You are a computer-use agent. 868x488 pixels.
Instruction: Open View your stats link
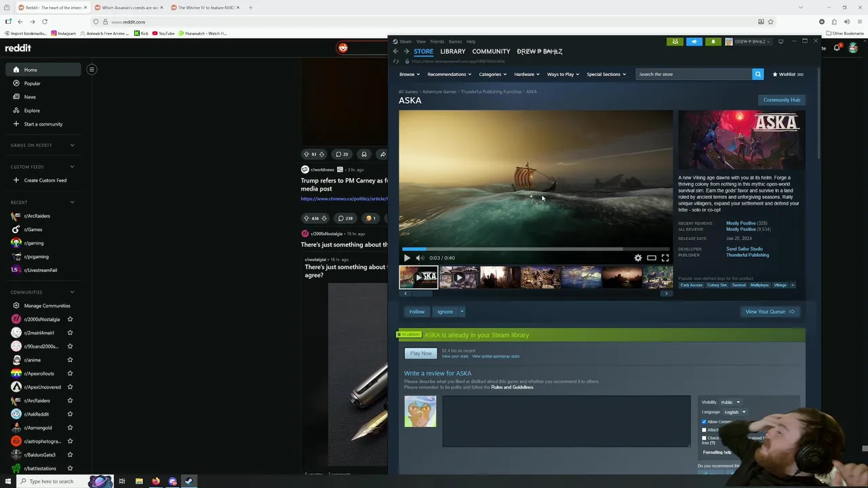coord(455,357)
